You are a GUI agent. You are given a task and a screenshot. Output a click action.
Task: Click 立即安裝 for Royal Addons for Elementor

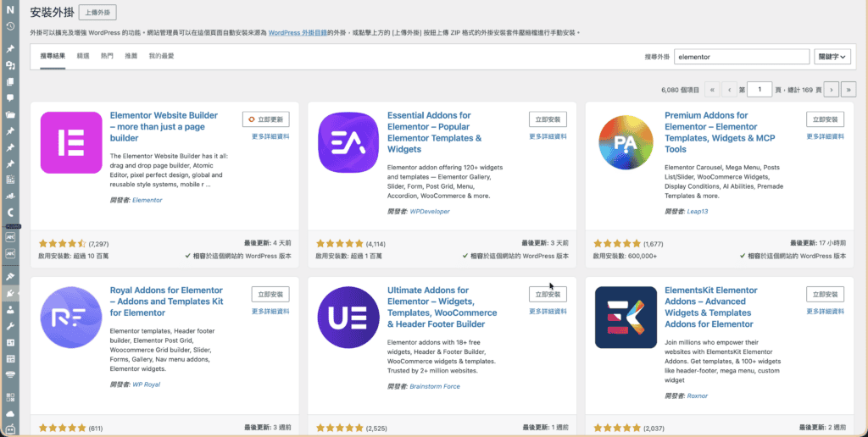coord(270,294)
